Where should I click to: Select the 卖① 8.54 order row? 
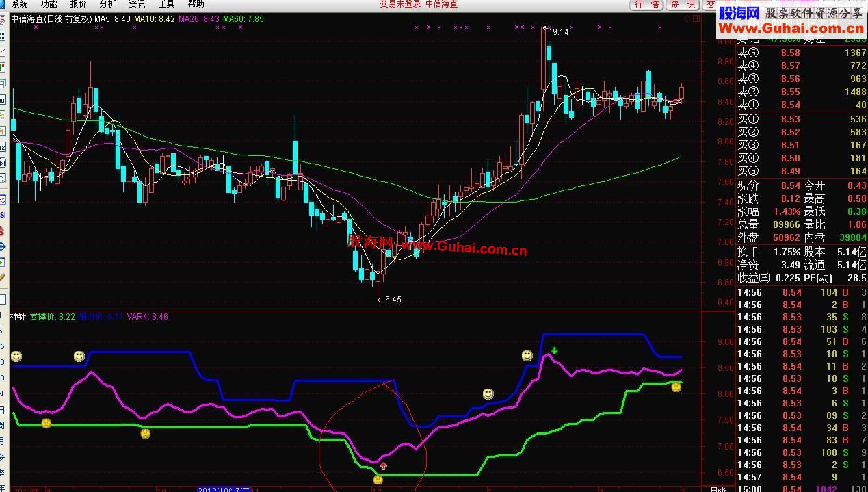802,105
